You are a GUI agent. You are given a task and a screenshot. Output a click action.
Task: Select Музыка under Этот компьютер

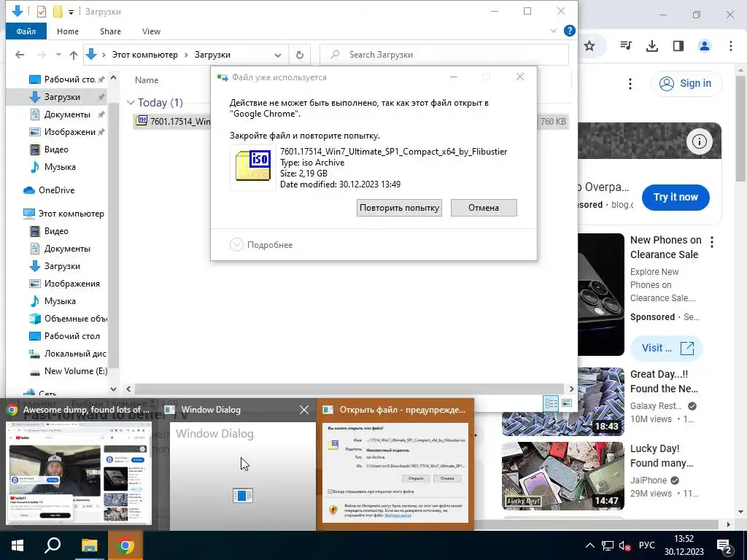(x=53, y=301)
